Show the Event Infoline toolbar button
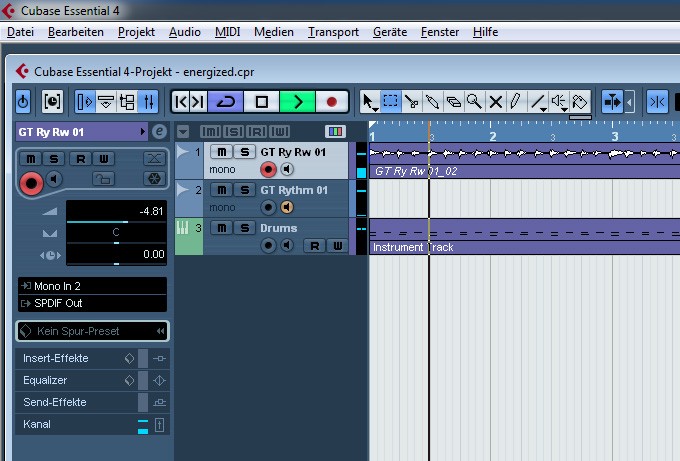 tap(106, 102)
